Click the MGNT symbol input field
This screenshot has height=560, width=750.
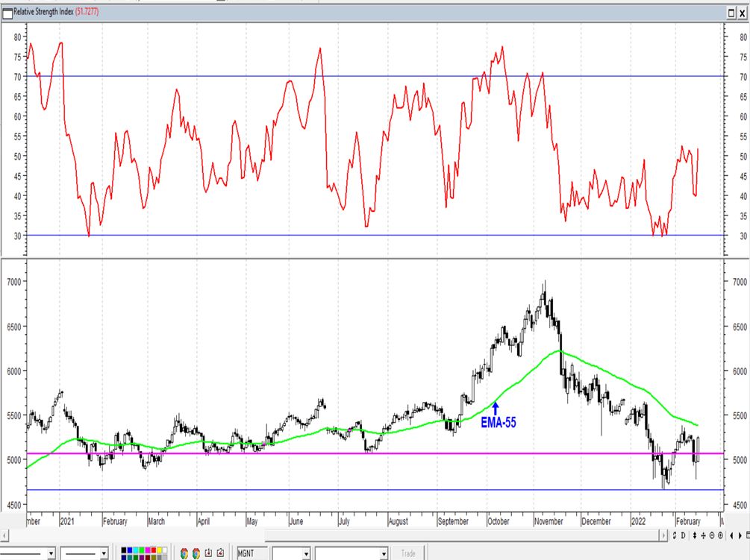251,553
